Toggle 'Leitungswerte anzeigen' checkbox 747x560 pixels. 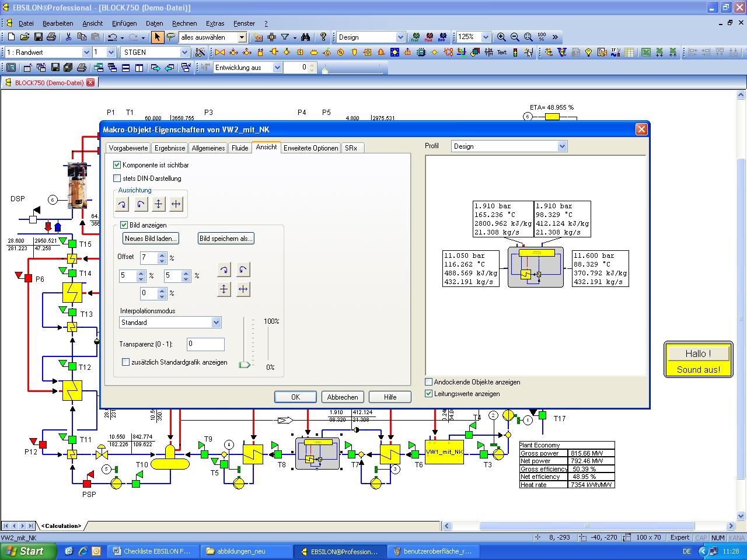429,394
